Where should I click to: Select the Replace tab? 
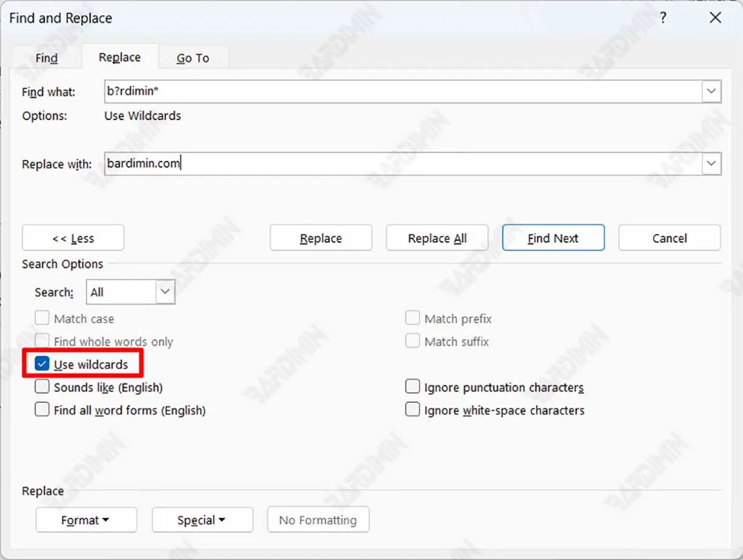pyautogui.click(x=119, y=58)
